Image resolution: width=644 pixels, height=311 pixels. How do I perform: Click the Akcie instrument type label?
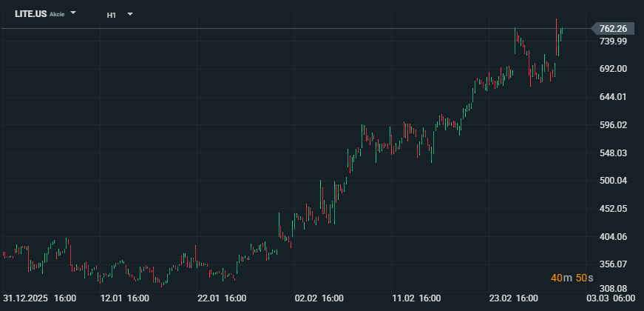(57, 15)
